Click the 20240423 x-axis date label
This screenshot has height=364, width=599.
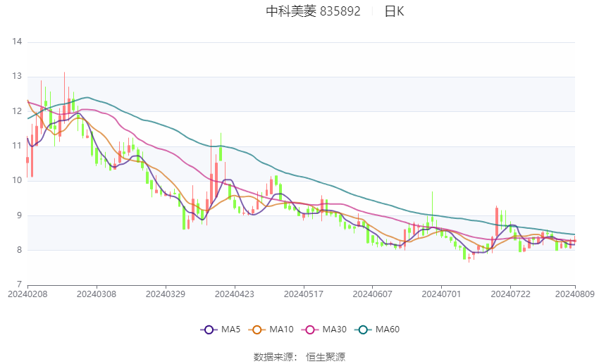(x=235, y=294)
